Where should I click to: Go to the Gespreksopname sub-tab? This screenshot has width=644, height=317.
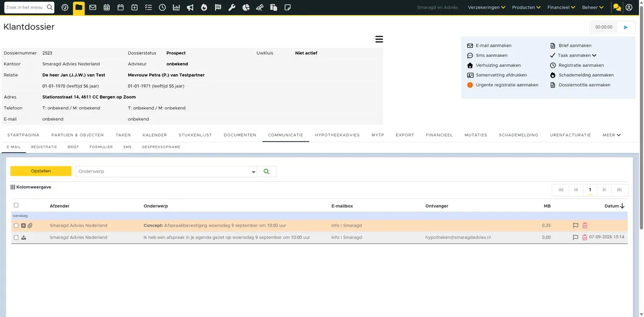161,147
